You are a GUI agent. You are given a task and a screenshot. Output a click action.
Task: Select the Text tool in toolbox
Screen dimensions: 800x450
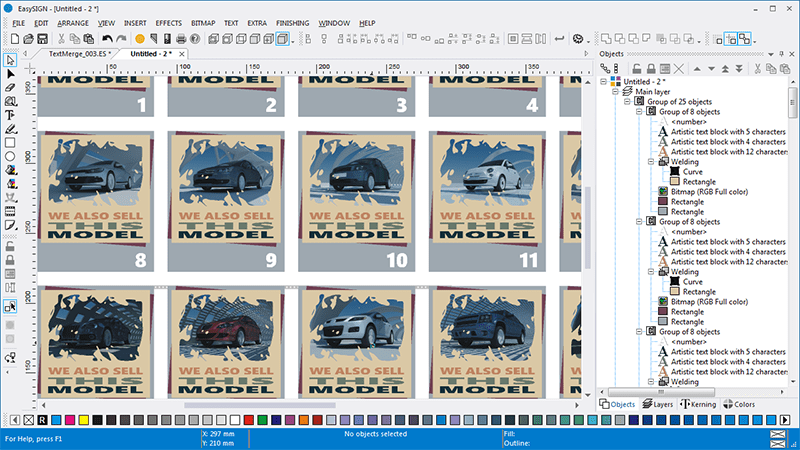pos(11,115)
